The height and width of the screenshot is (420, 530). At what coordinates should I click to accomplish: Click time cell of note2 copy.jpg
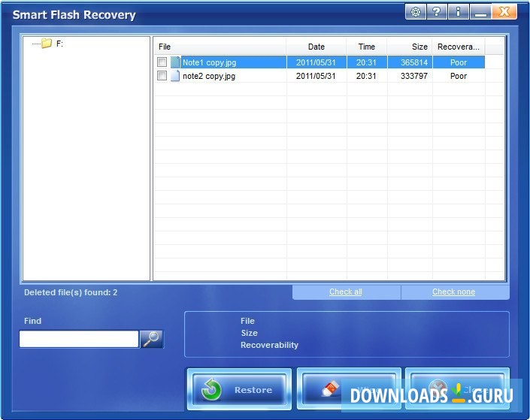366,76
